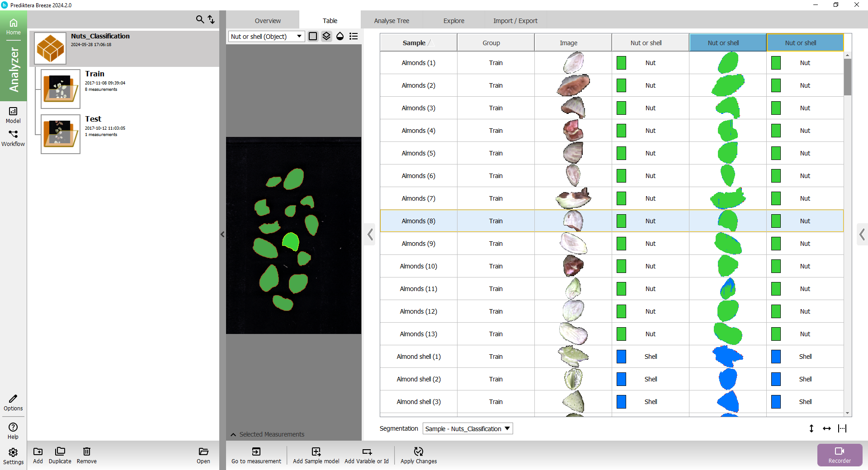Switch to the Explore tab

coord(454,21)
